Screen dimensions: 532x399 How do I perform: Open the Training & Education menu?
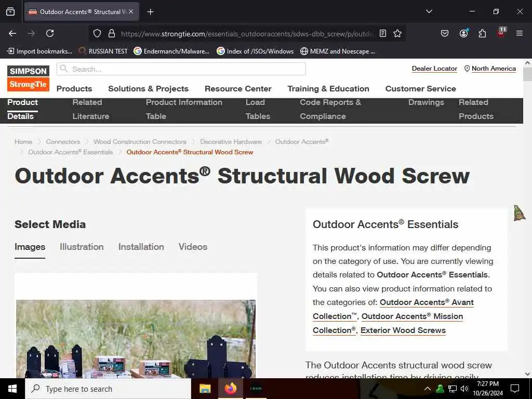(x=328, y=88)
